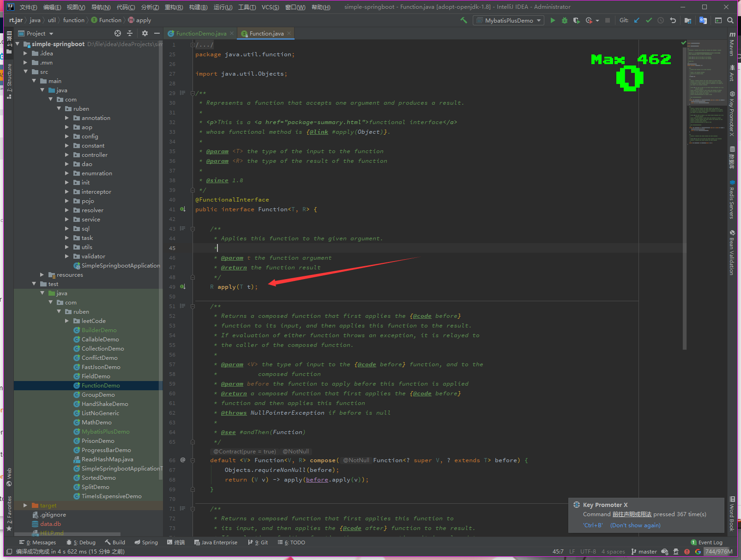
Task: Start debugging with the bug icon
Action: point(564,20)
